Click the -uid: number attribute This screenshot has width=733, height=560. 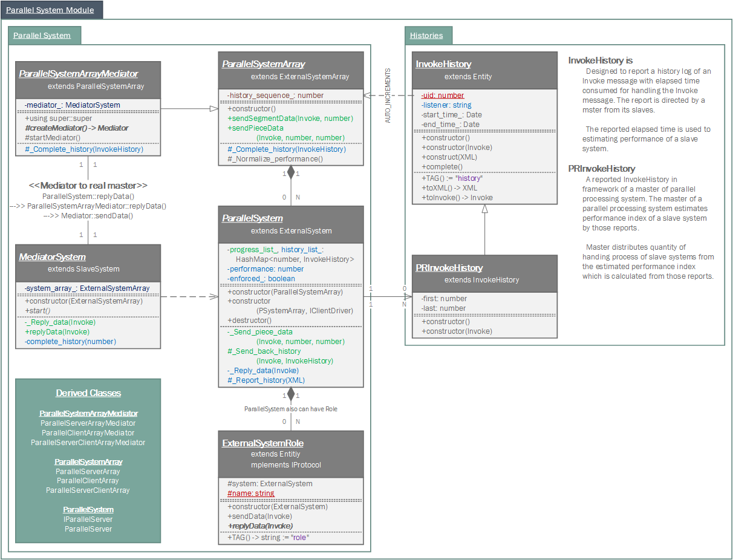443,96
